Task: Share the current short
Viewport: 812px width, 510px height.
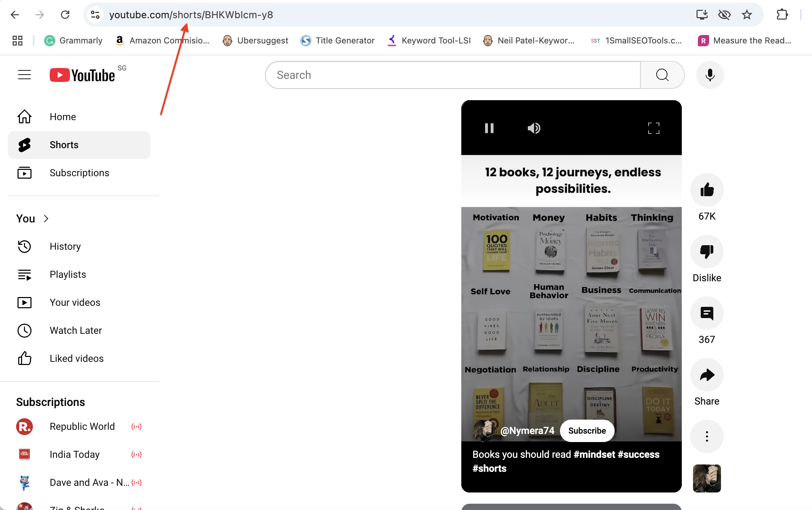Action: pos(707,375)
